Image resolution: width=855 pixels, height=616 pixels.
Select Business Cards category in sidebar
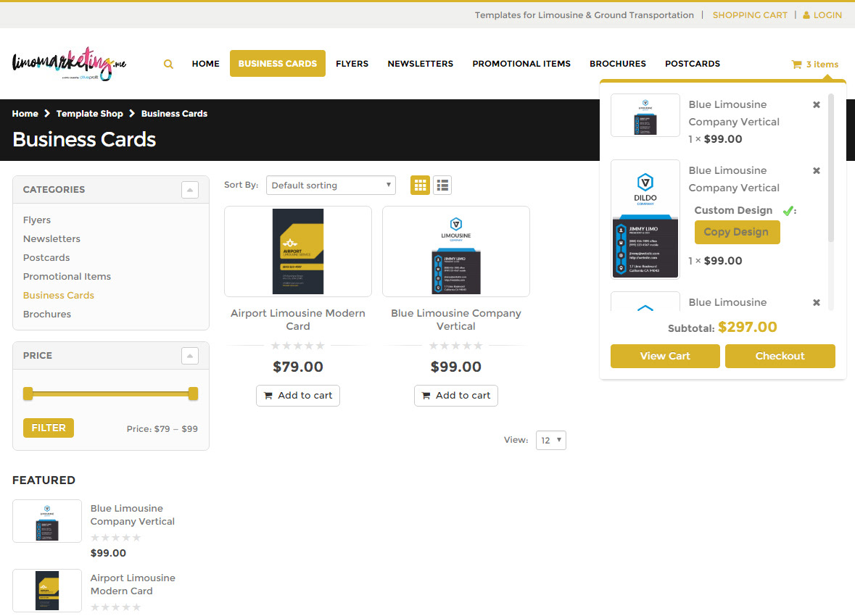(x=58, y=296)
